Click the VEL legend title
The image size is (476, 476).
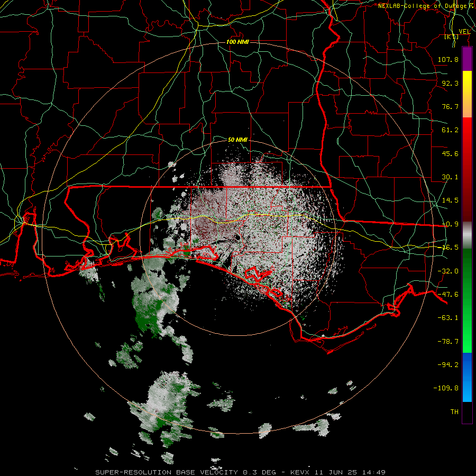pyautogui.click(x=464, y=31)
